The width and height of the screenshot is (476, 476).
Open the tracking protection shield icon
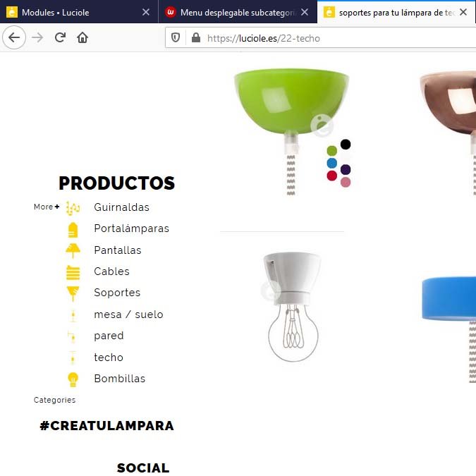pos(176,38)
